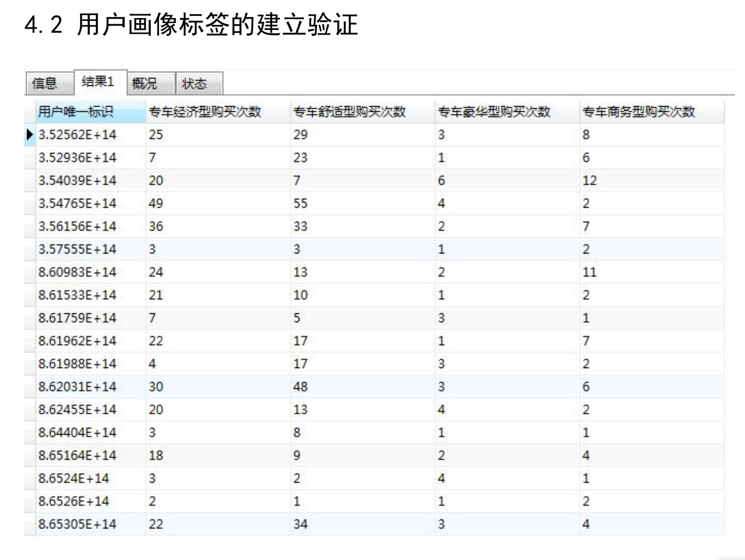Select cell 8.65305E+14
The image size is (745, 560).
coord(90,524)
